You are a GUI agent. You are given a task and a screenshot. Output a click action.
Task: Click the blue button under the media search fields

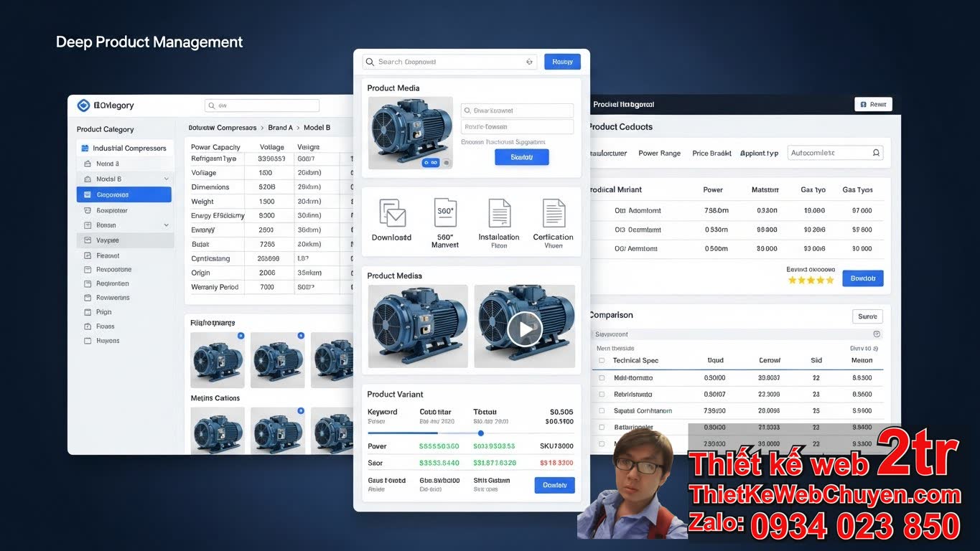coord(522,157)
